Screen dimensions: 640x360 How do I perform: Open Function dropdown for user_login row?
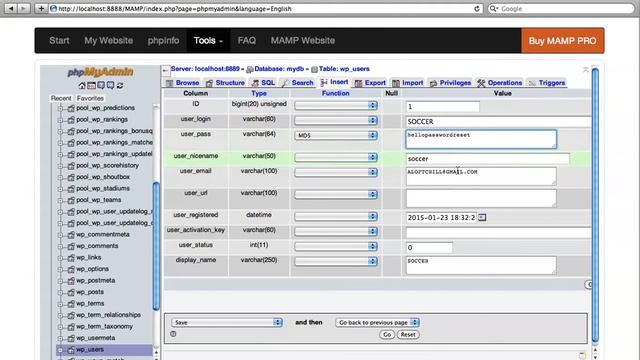coord(336,120)
